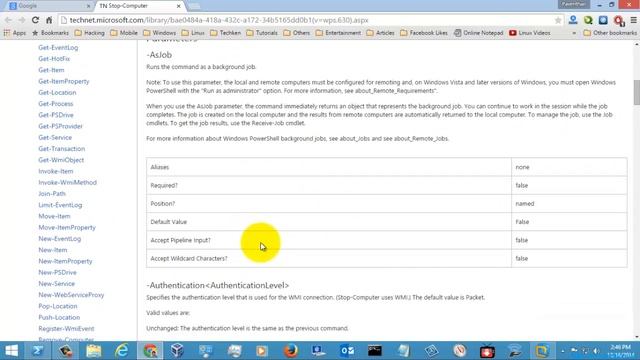Open the Get-WmiObject sidebar link
Screen dimensions: 640x360
61,160
